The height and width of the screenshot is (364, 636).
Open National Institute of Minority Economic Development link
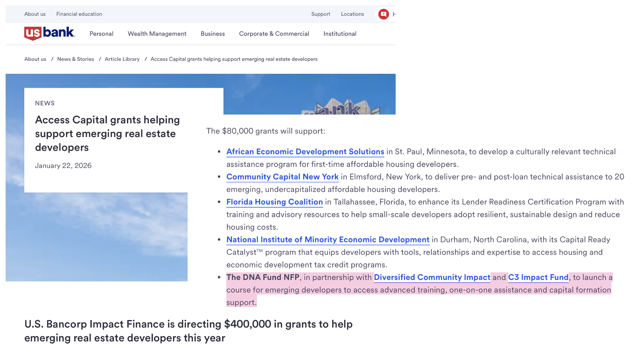click(x=328, y=240)
